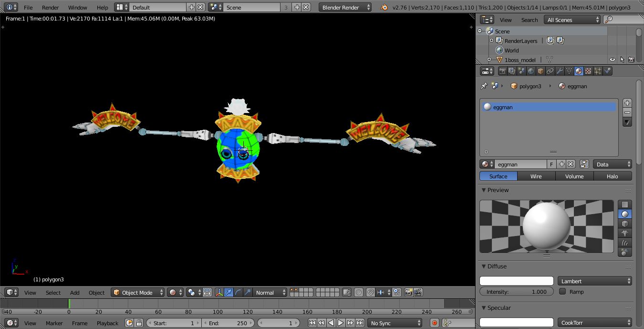Click the End frame field
Viewport: 644px width, 329px height.
(x=229, y=323)
